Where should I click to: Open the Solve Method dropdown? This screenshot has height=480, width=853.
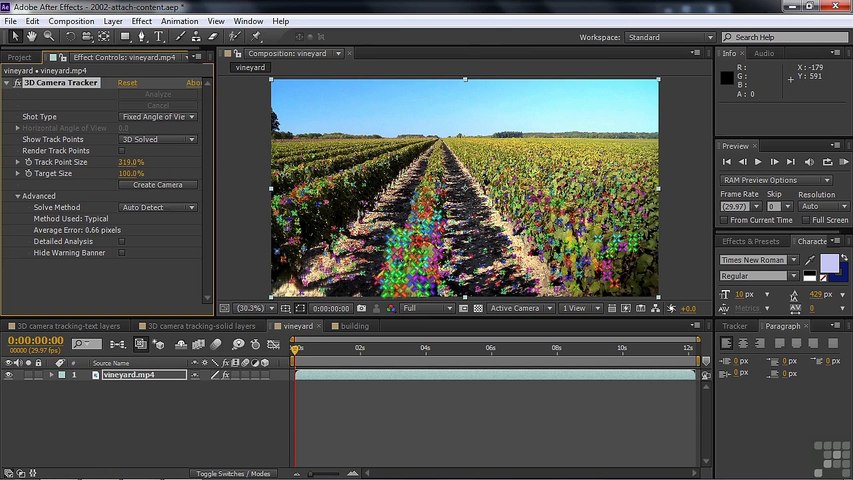(x=158, y=207)
